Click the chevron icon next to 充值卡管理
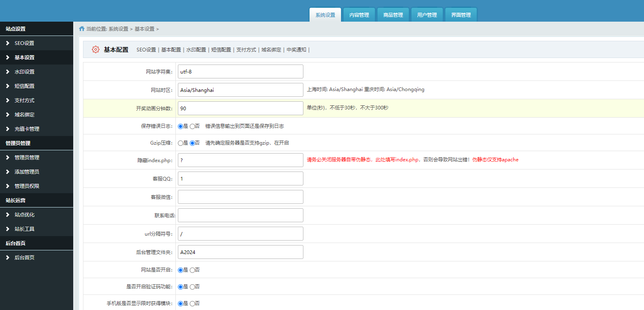This screenshot has height=310, width=644. click(x=7, y=129)
